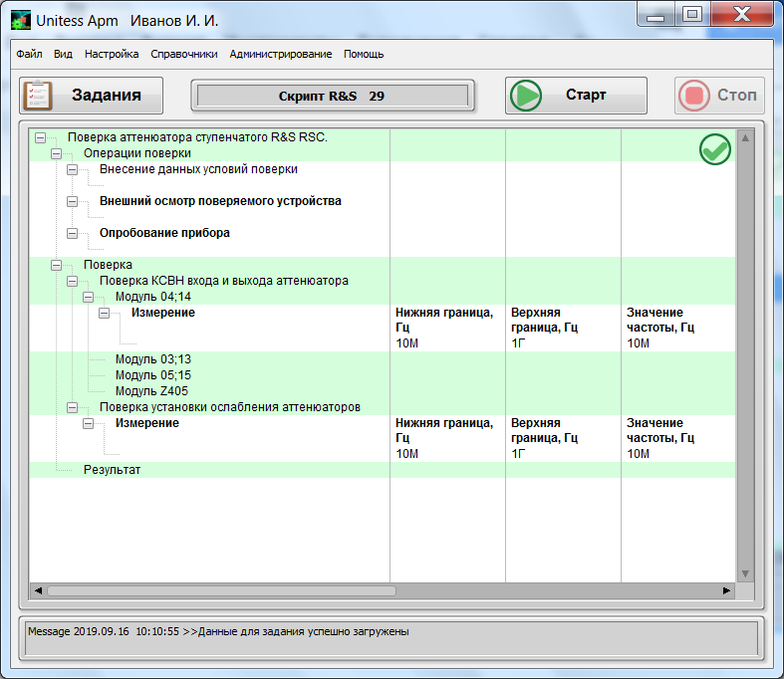Collapse the Модуль 04;14 node
The height and width of the screenshot is (679, 784).
(x=88, y=297)
